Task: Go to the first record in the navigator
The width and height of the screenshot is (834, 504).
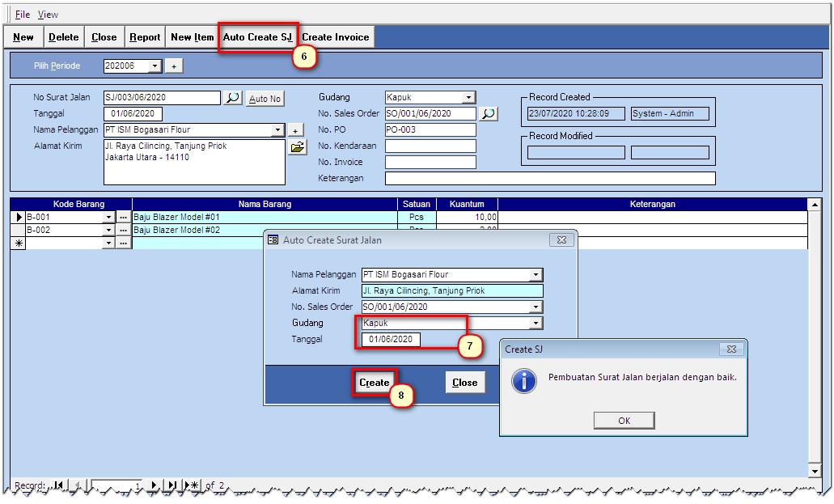Action: click(59, 485)
